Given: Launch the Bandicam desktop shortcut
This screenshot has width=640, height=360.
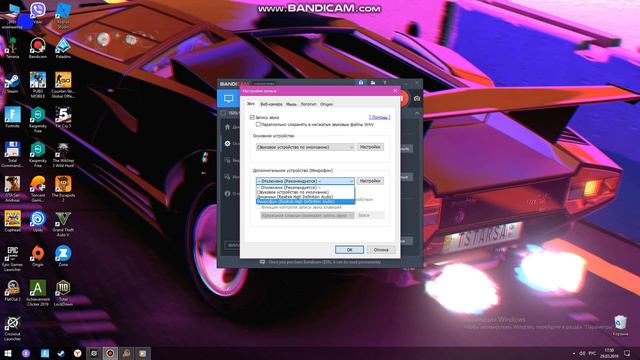Looking at the screenshot, I should (x=38, y=47).
